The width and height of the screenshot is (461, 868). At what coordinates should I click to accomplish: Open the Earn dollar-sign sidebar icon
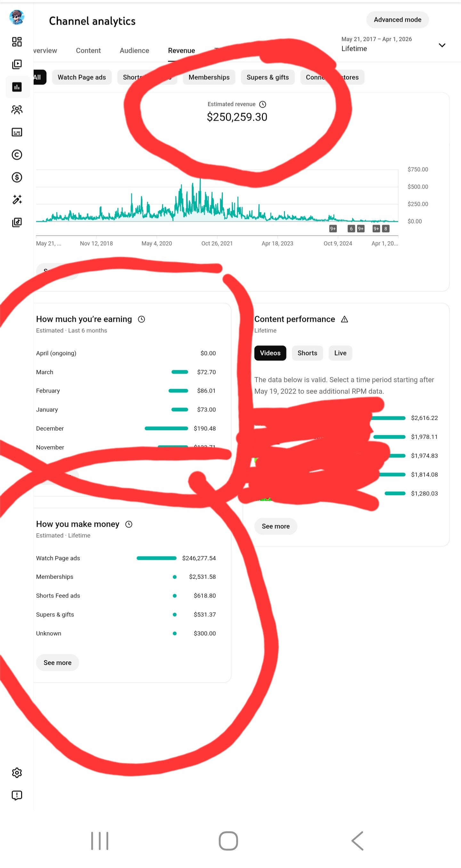click(x=17, y=177)
